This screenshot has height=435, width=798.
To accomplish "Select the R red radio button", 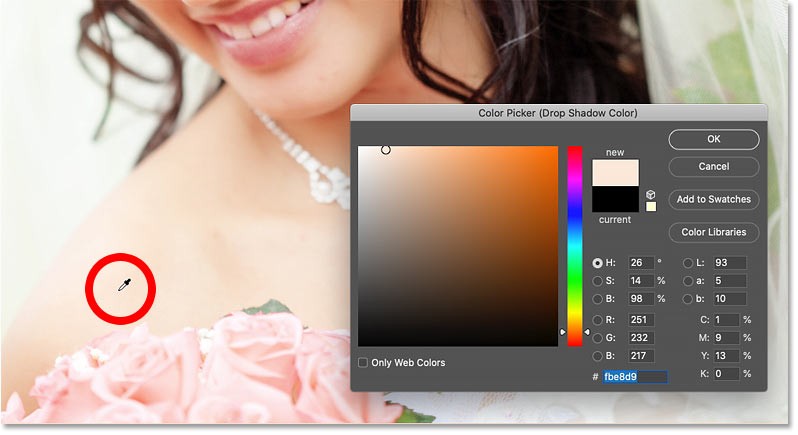I will tap(597, 321).
